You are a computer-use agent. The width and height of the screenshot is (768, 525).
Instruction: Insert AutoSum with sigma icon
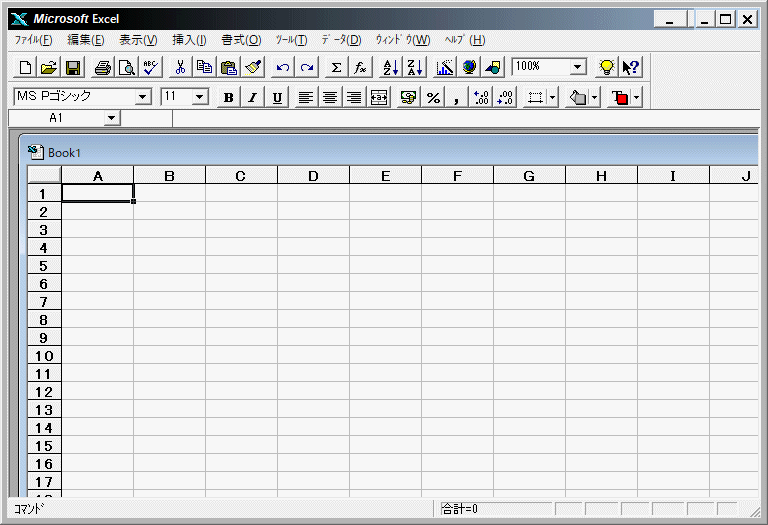click(336, 67)
